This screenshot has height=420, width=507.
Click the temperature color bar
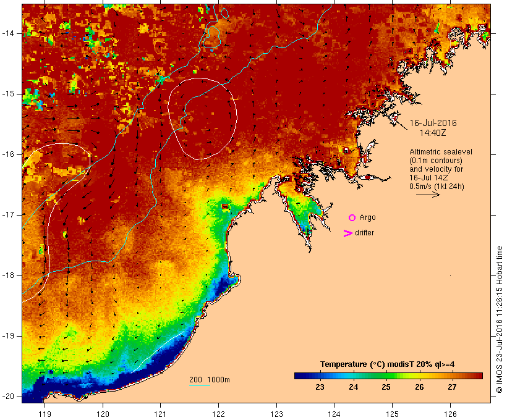[x=388, y=376]
